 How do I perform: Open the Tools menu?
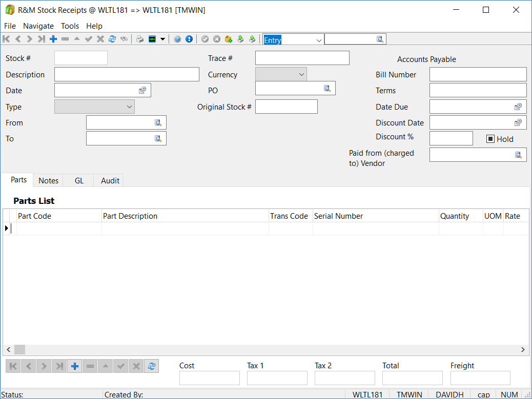(x=70, y=26)
